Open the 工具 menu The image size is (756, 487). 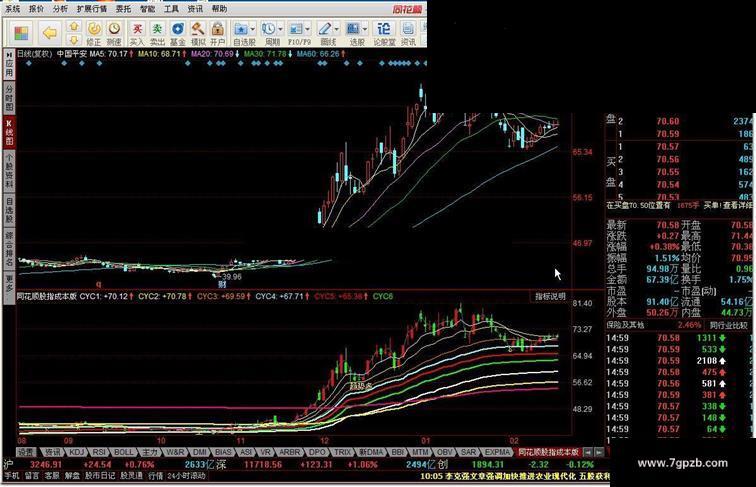(x=171, y=9)
